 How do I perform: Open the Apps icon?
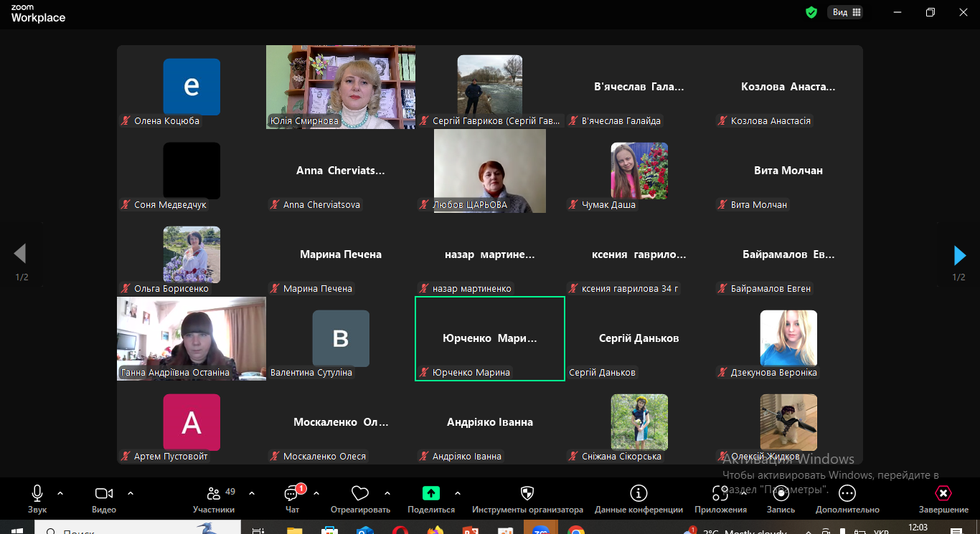point(720,493)
